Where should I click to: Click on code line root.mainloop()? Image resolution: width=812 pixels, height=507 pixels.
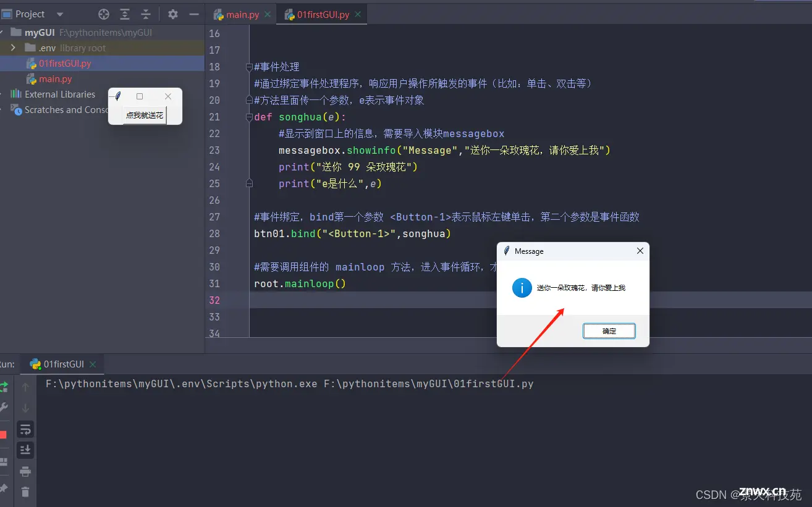click(300, 283)
